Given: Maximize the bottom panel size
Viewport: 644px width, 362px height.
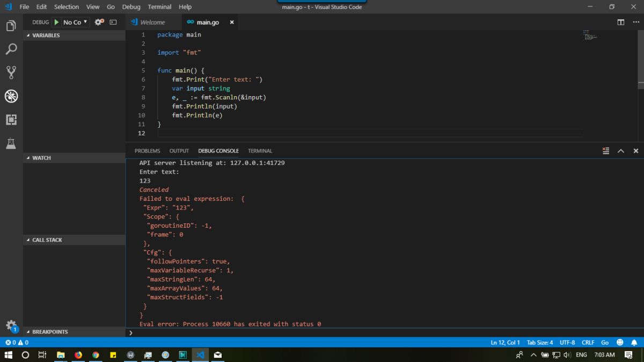Looking at the screenshot, I should click(x=621, y=151).
